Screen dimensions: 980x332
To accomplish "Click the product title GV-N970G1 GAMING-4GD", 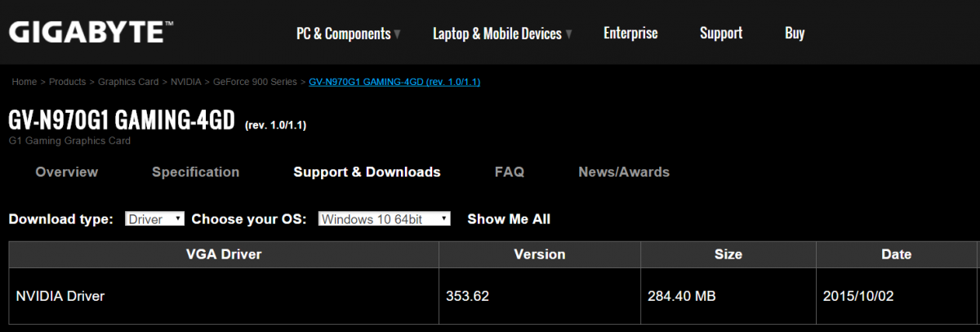I will 122,120.
